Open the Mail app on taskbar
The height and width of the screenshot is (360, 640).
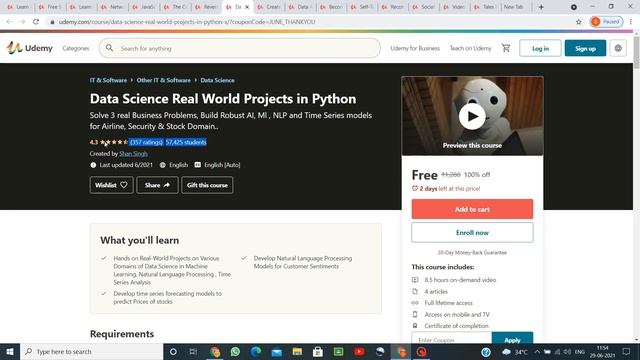(x=277, y=351)
